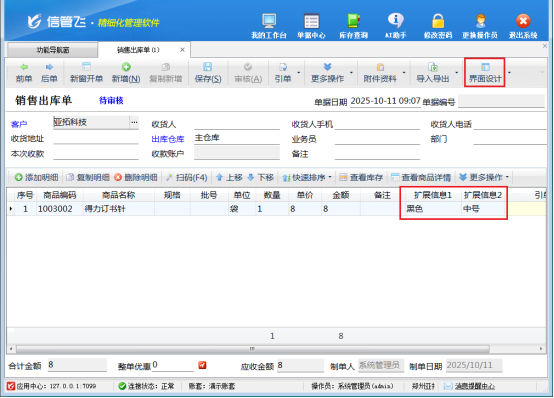Click 商品编码 column header
This screenshot has width=554, height=398.
point(60,195)
